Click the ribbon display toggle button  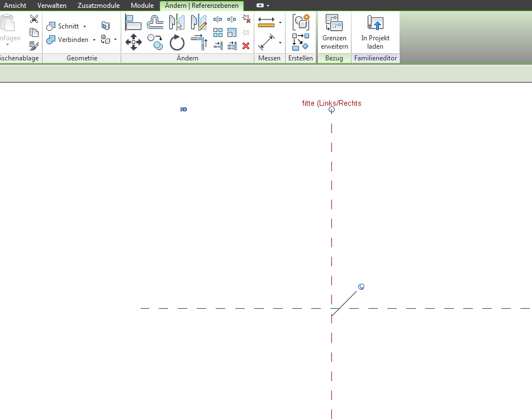260,6
